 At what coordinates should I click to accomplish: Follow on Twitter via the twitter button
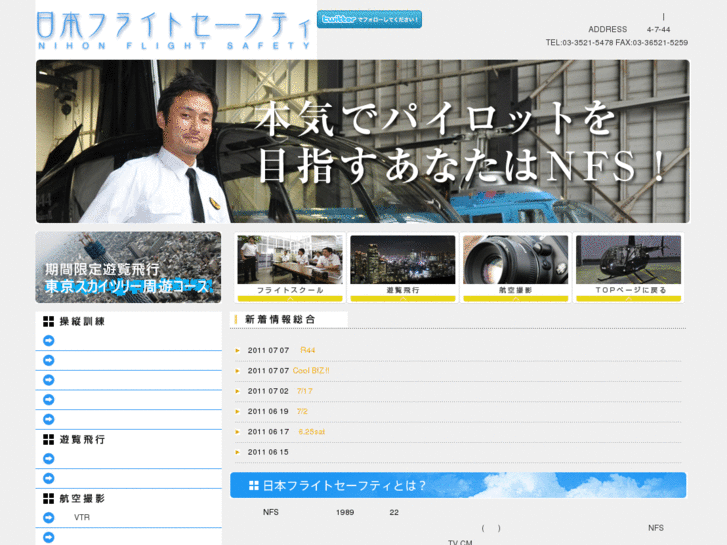pyautogui.click(x=370, y=19)
